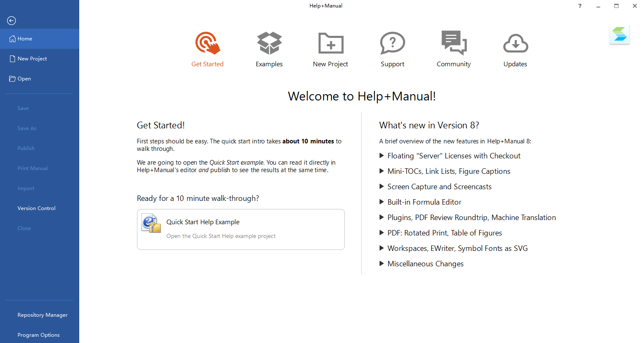Click the Home house icon in sidebar
The height and width of the screenshot is (343, 644).
[13, 38]
